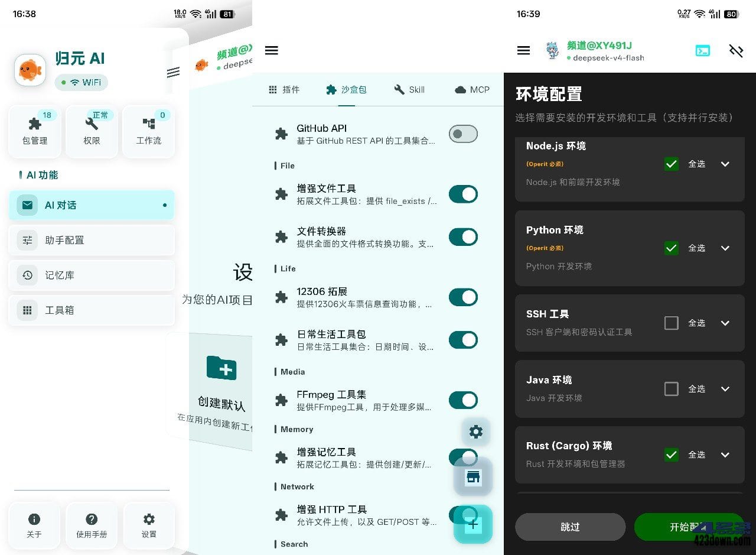Open 工作流 workflow tile
756x555 pixels.
(148, 131)
